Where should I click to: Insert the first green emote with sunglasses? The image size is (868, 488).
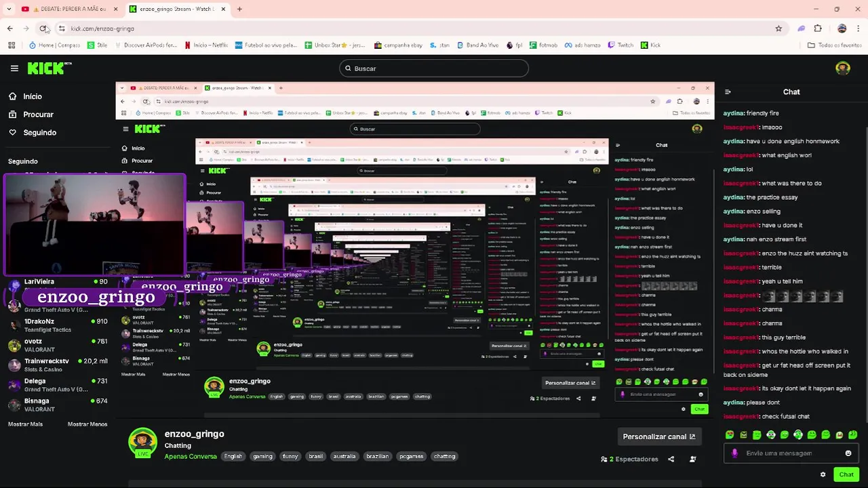(x=730, y=435)
